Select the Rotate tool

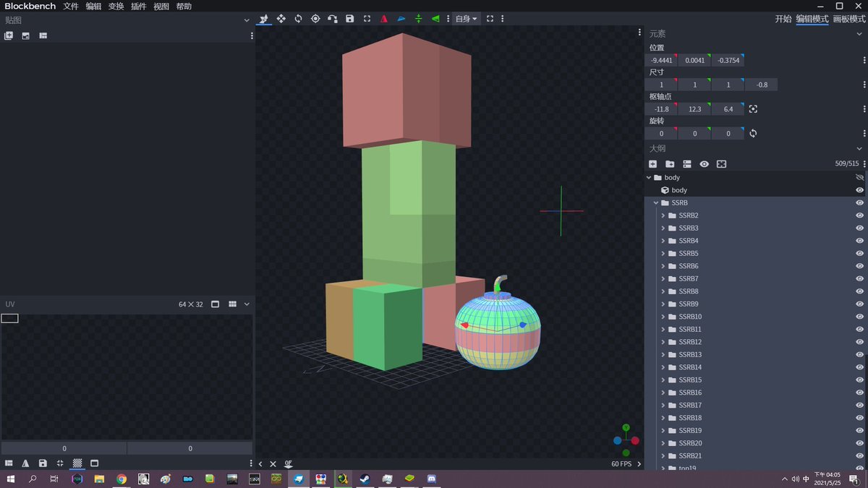click(x=298, y=19)
